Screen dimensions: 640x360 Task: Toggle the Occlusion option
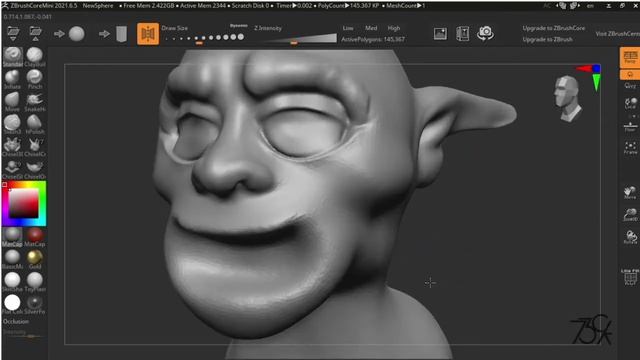point(16,322)
